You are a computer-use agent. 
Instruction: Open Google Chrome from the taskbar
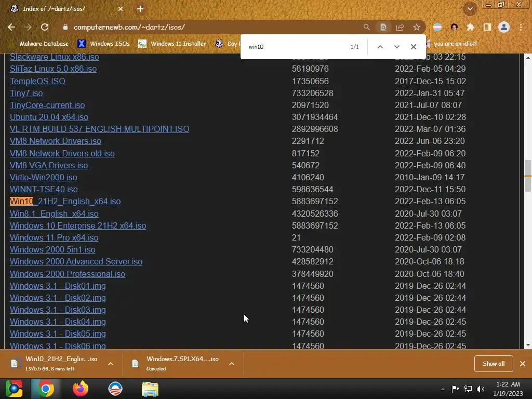46,389
